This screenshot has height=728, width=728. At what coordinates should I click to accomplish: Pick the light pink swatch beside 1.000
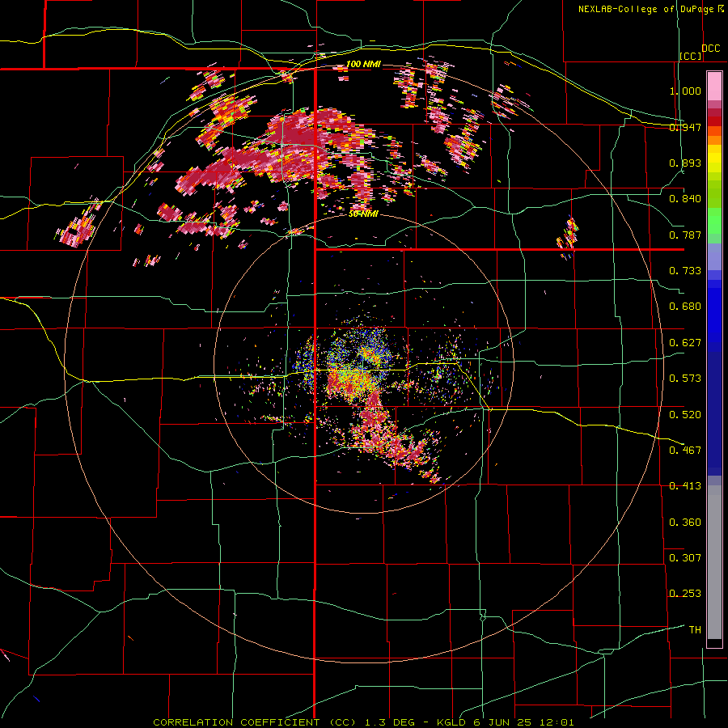tap(714, 87)
